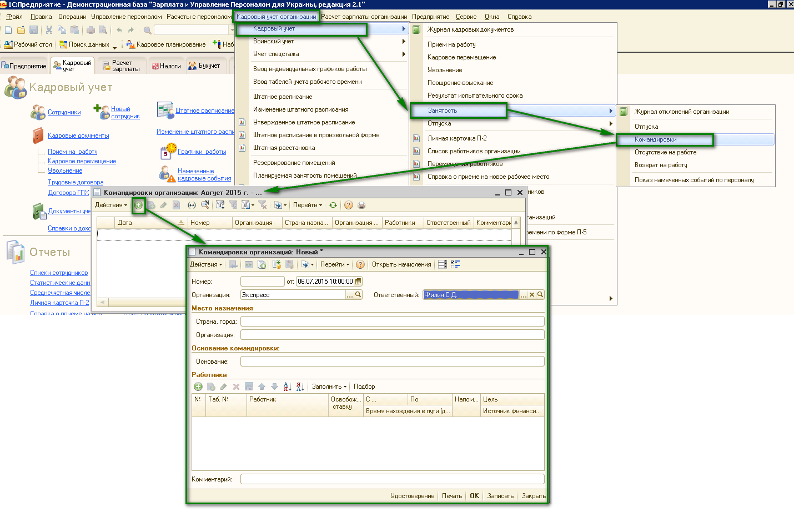Open Help icon in Новый document toolbar
Image resolution: width=794 pixels, height=532 pixels.
point(360,264)
